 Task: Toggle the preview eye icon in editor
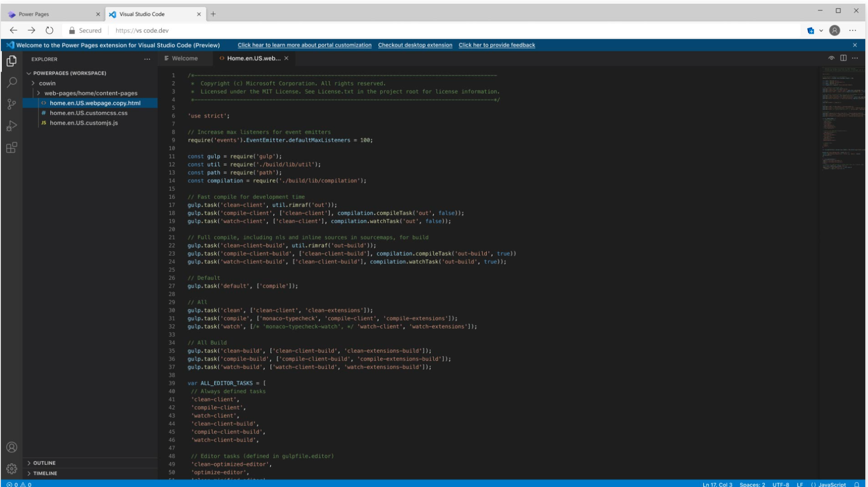pos(832,58)
